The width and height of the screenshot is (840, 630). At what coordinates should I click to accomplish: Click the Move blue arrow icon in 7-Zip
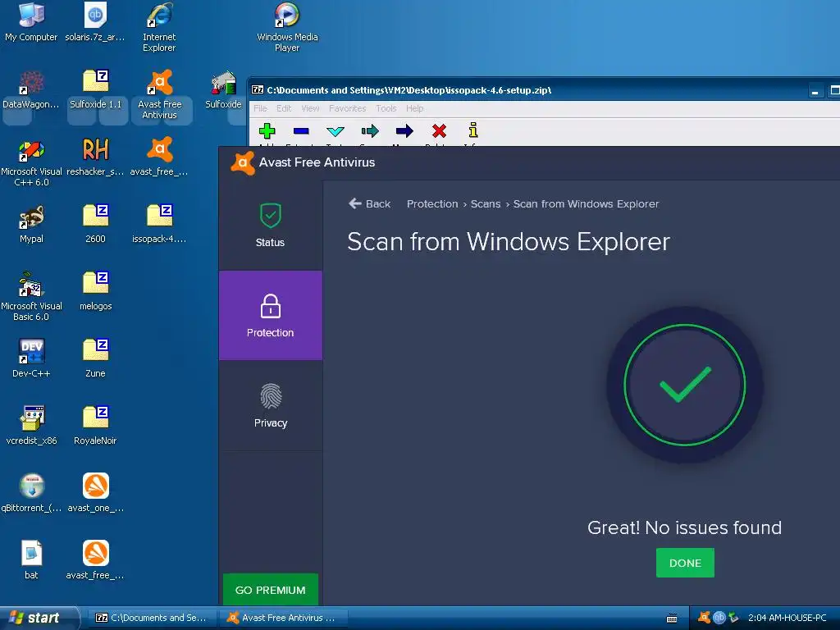404,130
